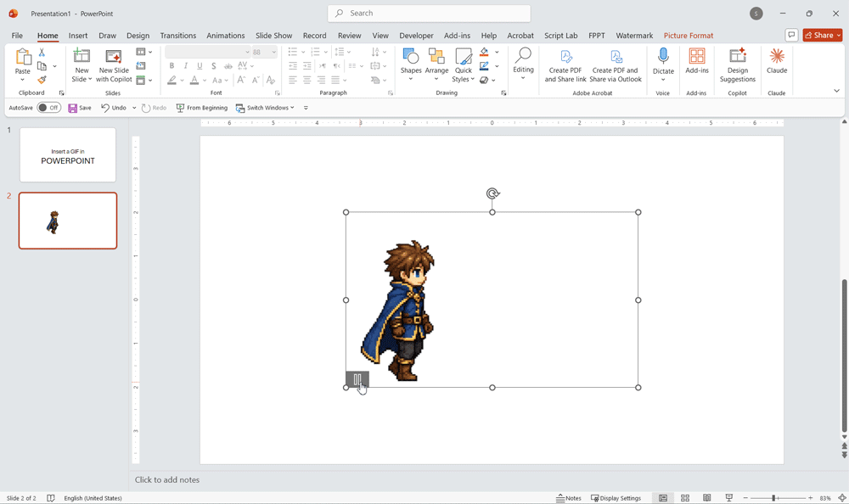Pause the GIF animation

click(x=357, y=379)
